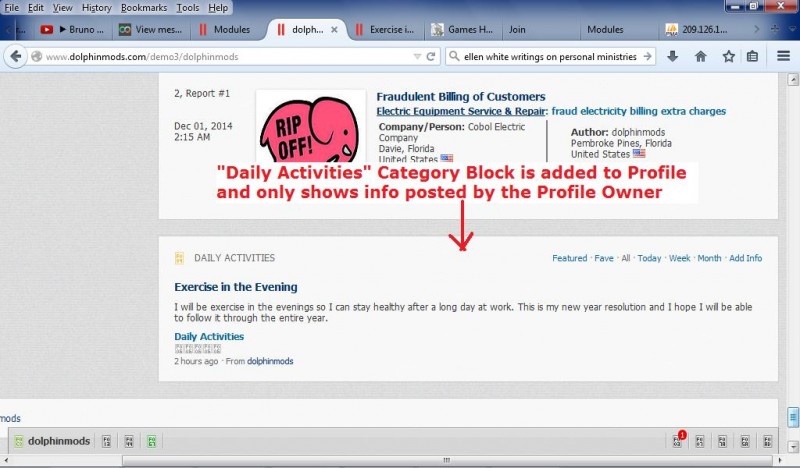Click Add Info in Daily Activities

tap(745, 258)
